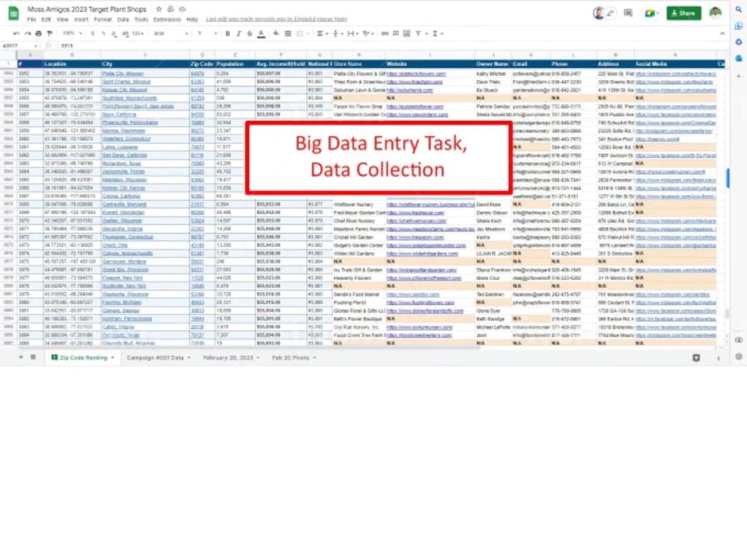Format the selection as percent
The height and width of the screenshot is (560, 747).
pos(103,34)
